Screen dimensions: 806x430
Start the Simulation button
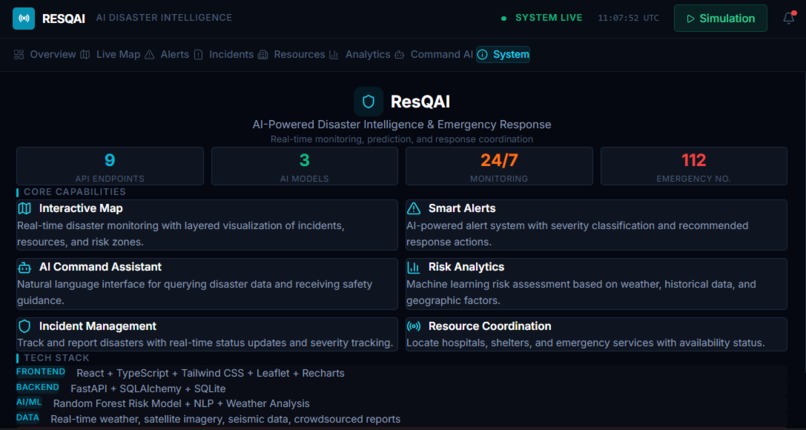721,18
